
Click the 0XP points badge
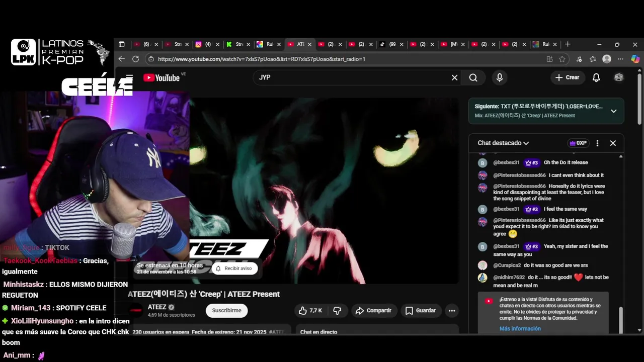[x=578, y=143]
